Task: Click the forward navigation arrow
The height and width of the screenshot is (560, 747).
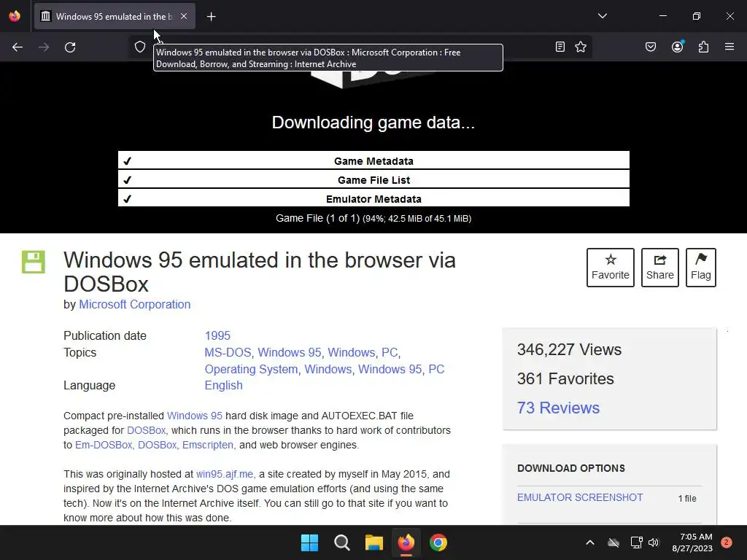Action: tap(44, 47)
